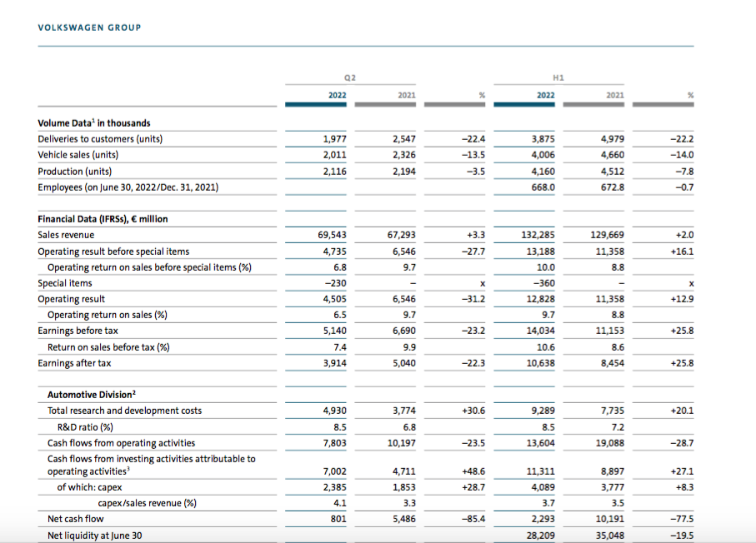Click the "Automotive Division" section heading

click(x=92, y=395)
